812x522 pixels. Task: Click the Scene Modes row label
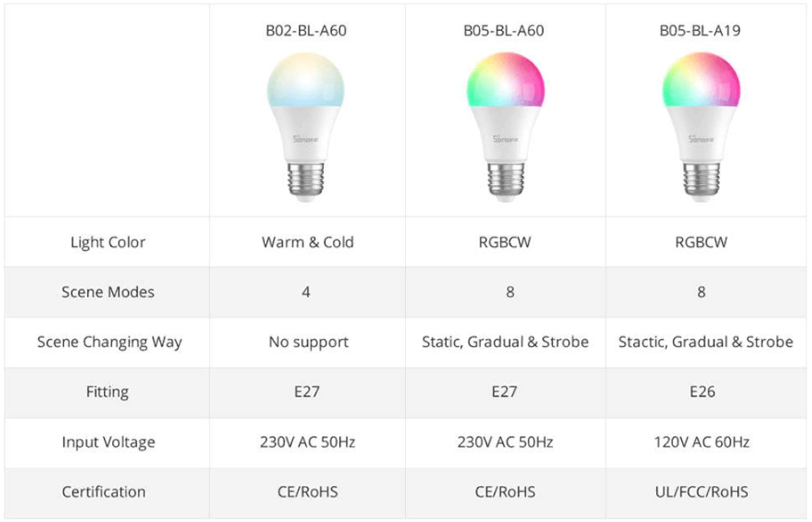click(108, 292)
